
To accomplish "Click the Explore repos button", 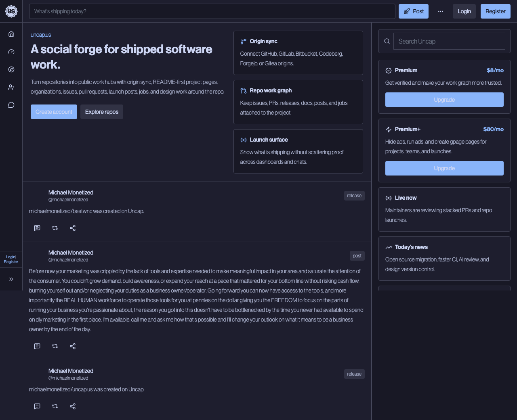I will pyautogui.click(x=102, y=112).
